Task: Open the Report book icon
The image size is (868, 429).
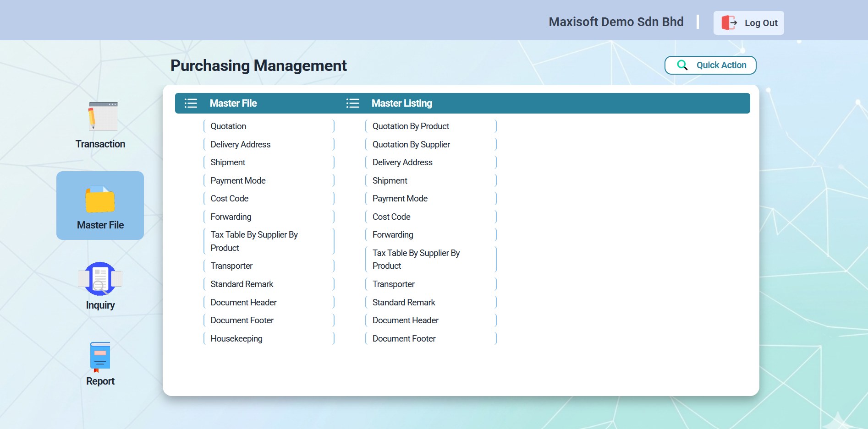Action: 100,357
